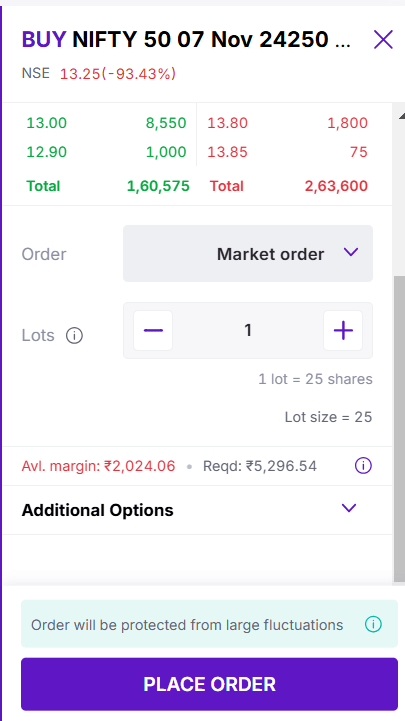
Task: Open the Market order dropdown
Action: (248, 253)
